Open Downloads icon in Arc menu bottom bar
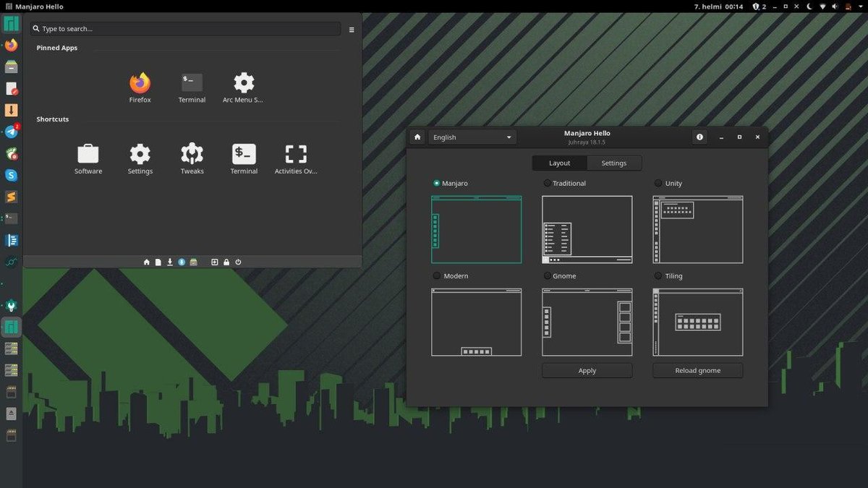Image resolution: width=868 pixels, height=488 pixels. click(x=170, y=262)
